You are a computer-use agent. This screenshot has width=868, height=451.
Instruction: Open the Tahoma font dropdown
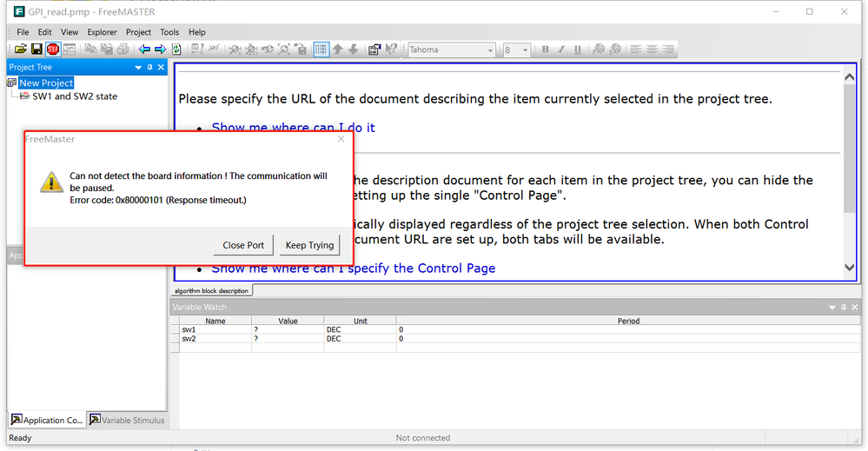coord(490,50)
